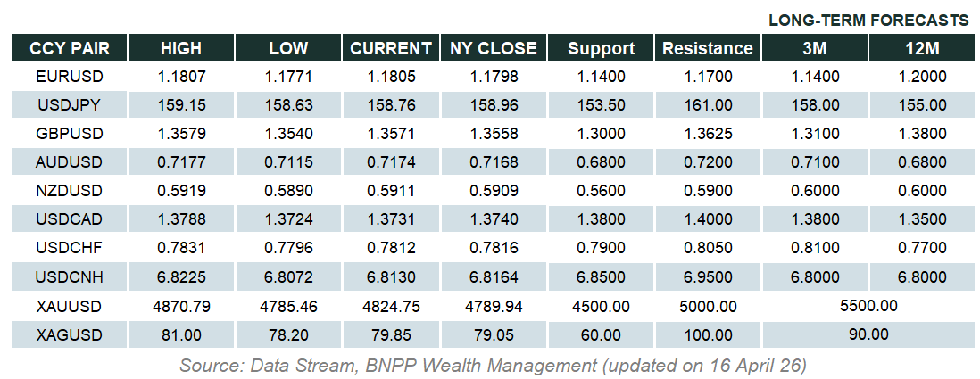Click the LOW column header
Image resolution: width=980 pixels, height=379 pixels.
point(288,48)
